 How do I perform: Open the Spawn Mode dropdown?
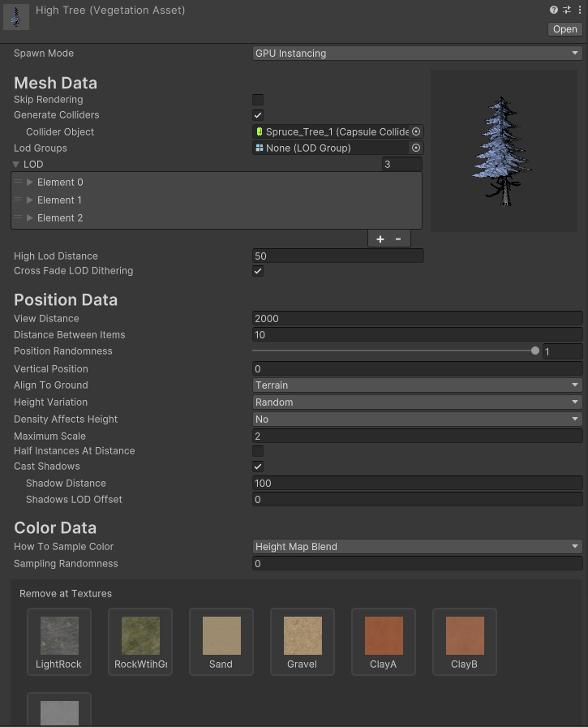[417, 54]
